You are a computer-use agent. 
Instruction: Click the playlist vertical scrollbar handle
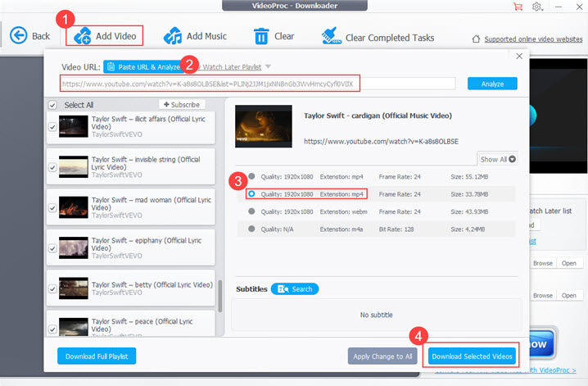coord(220,297)
